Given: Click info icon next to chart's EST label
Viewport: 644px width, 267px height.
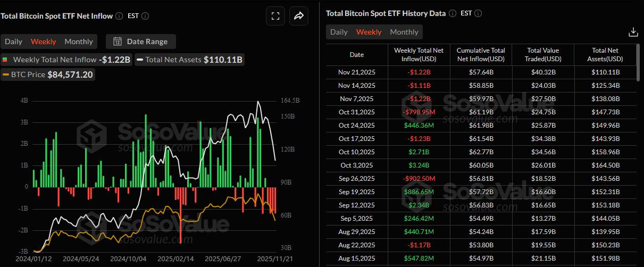Looking at the screenshot, I should 145,16.
